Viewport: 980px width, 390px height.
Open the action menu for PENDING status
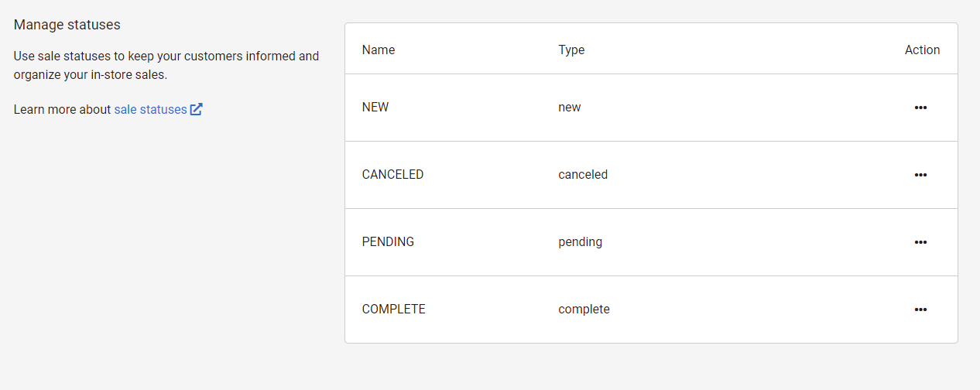(x=920, y=242)
